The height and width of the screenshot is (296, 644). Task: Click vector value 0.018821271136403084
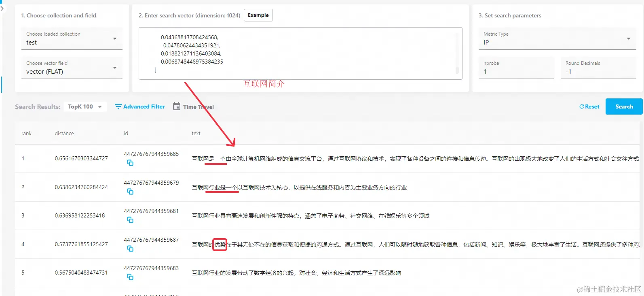click(191, 53)
